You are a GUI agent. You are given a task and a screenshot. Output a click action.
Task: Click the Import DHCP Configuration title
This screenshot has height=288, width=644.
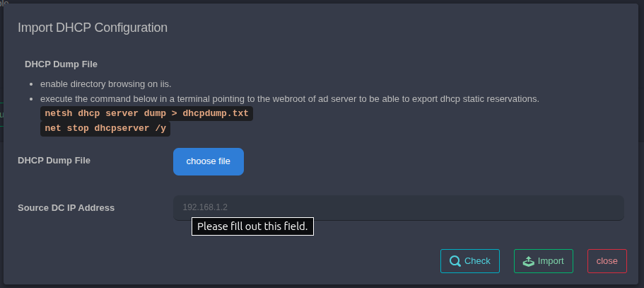pos(93,28)
